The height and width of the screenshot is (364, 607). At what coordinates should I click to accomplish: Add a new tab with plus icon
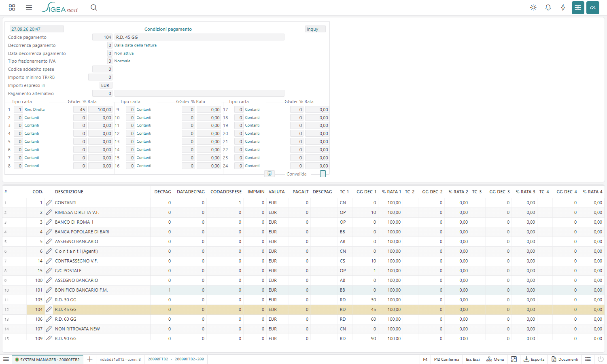click(90, 359)
